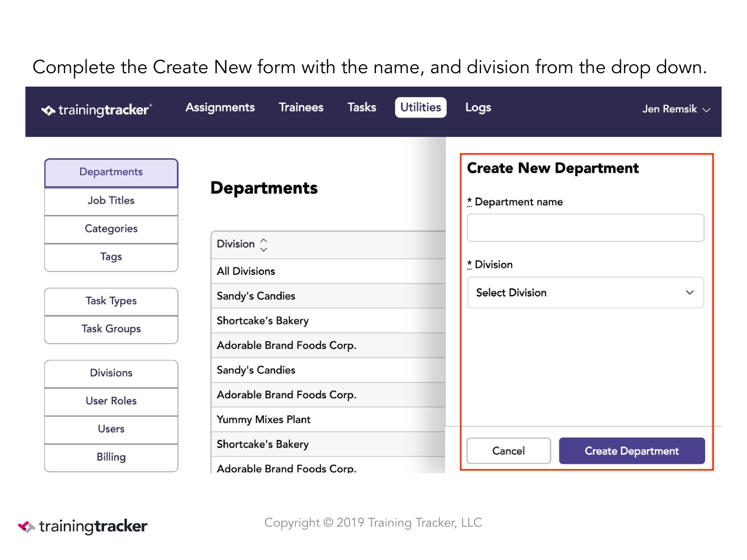Go to the Assignments tab
The height and width of the screenshot is (560, 747).
point(220,108)
